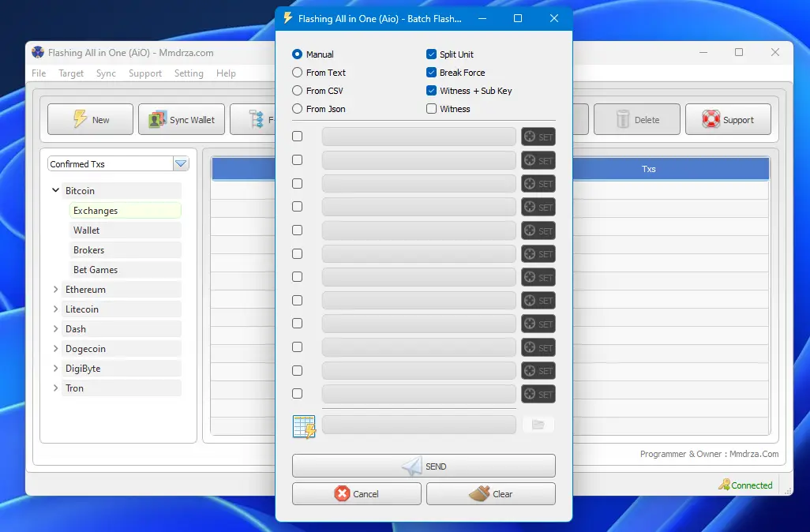Image resolution: width=810 pixels, height=532 pixels.
Task: Open the Help menu
Action: [226, 73]
